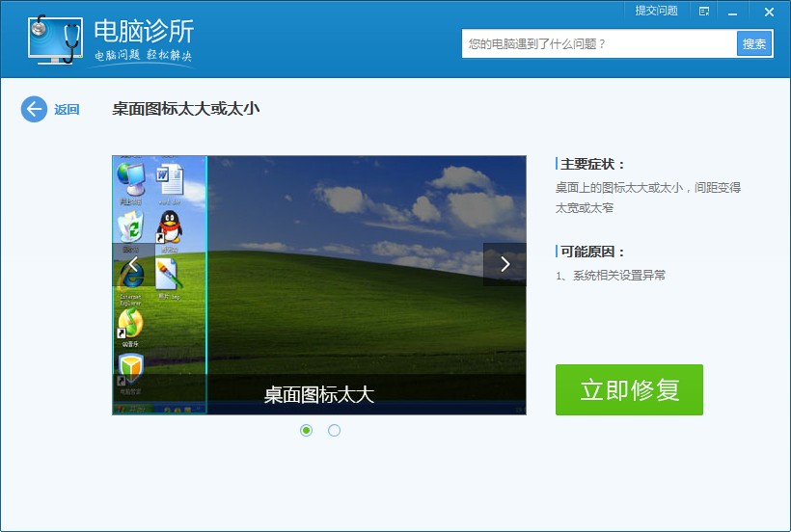Click the blue back arrow icon

coord(34,109)
